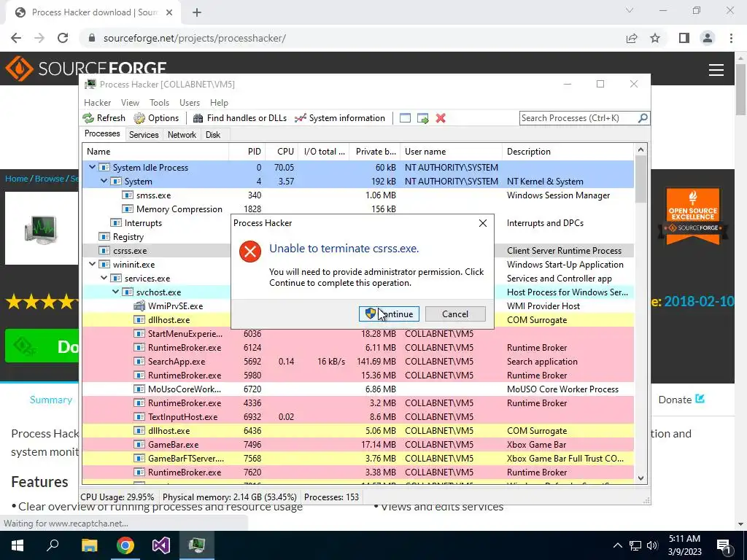Open the Summary tab on SourceForge
This screenshot has height=560, width=747.
51,400
